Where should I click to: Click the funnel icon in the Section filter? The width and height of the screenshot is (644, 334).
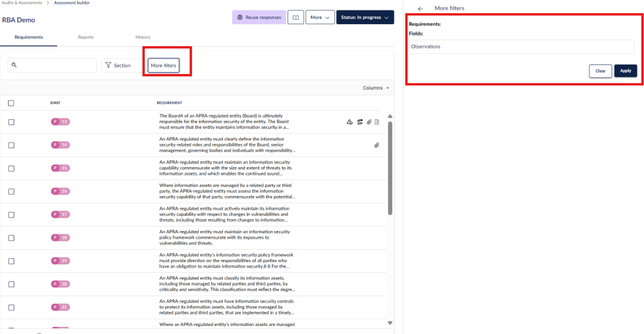[x=108, y=65]
